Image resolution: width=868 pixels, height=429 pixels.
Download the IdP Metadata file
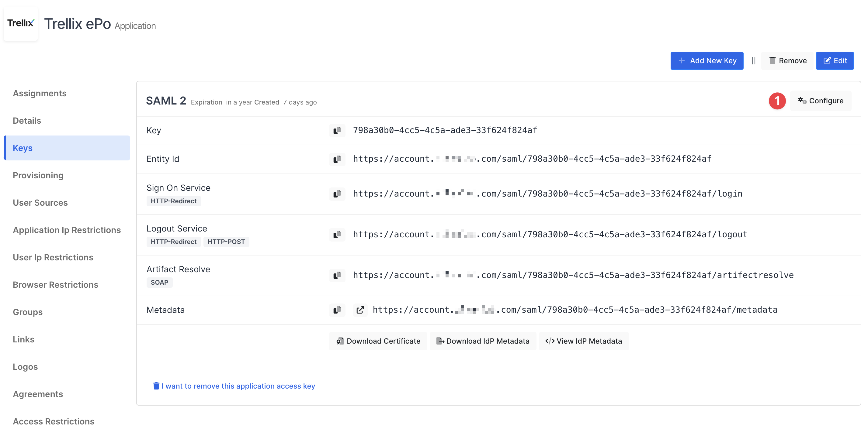click(x=483, y=341)
